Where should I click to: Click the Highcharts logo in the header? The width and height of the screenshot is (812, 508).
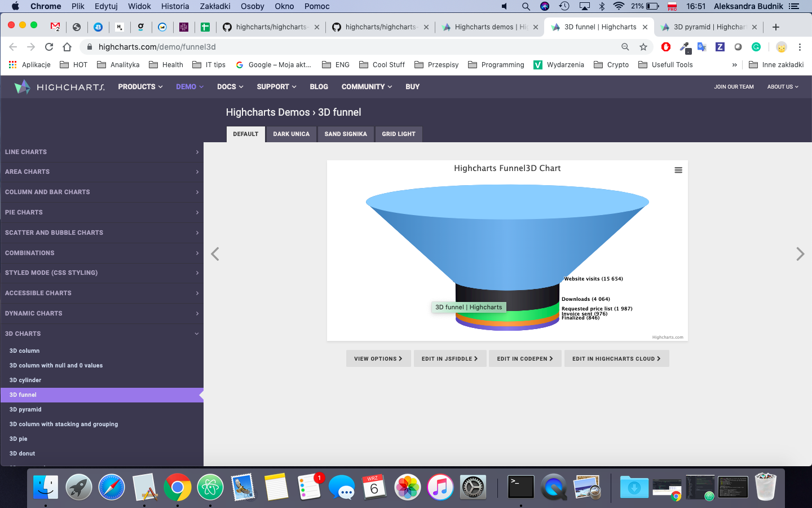pyautogui.click(x=59, y=87)
